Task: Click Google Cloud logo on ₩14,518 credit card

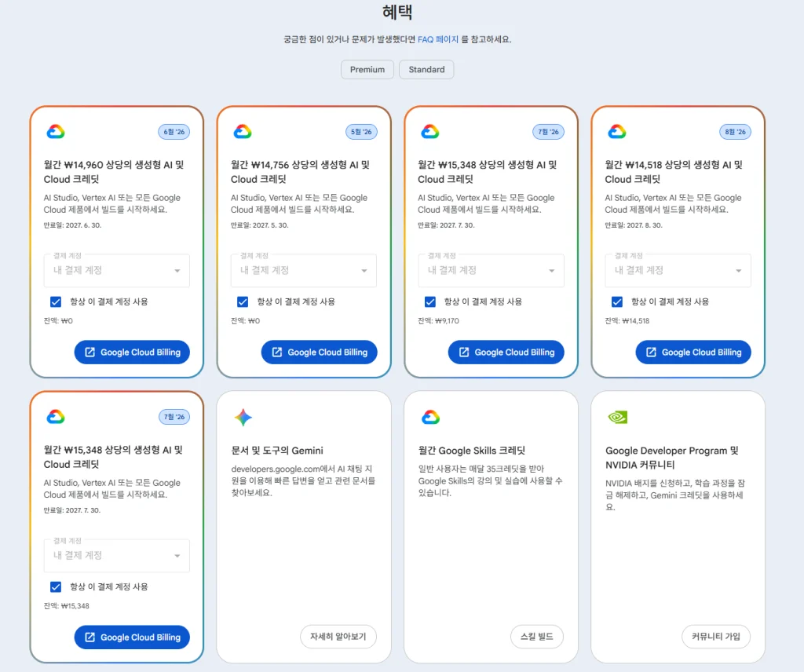Action: coord(617,132)
